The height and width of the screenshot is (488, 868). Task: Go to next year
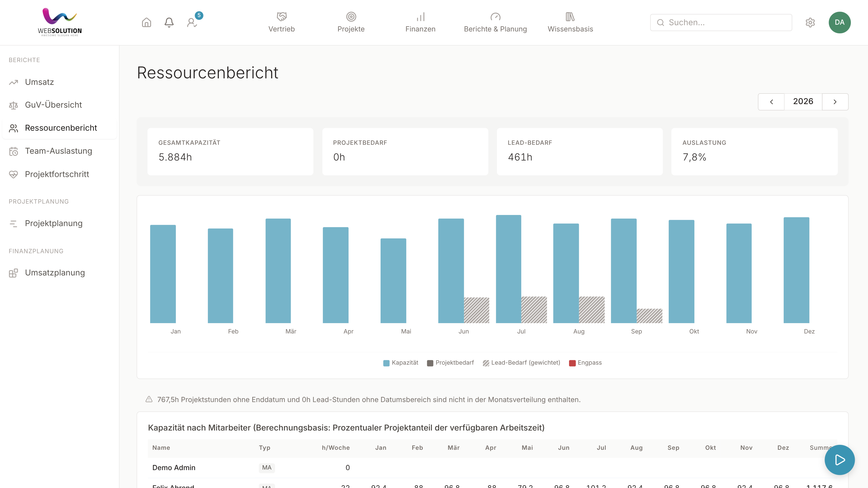point(835,102)
